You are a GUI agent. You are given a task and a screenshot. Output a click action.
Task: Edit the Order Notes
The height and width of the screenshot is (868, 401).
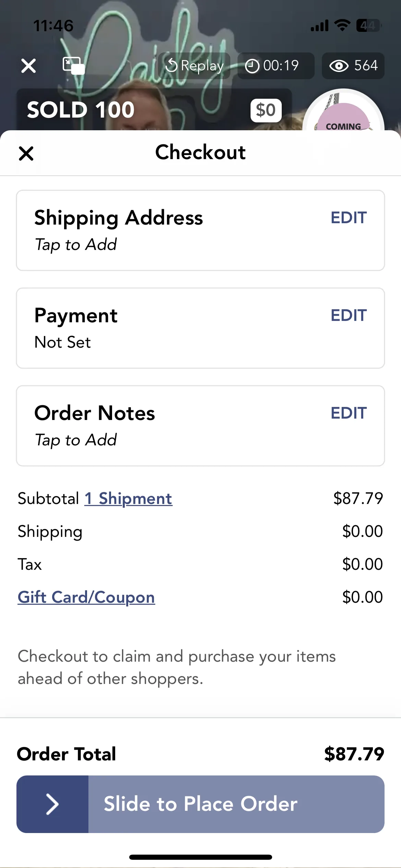[x=349, y=413]
